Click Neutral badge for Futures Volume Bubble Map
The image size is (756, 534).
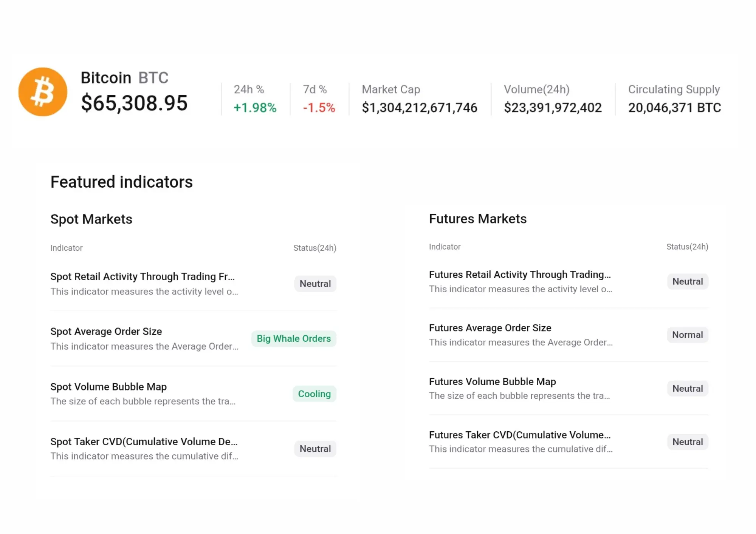688,388
